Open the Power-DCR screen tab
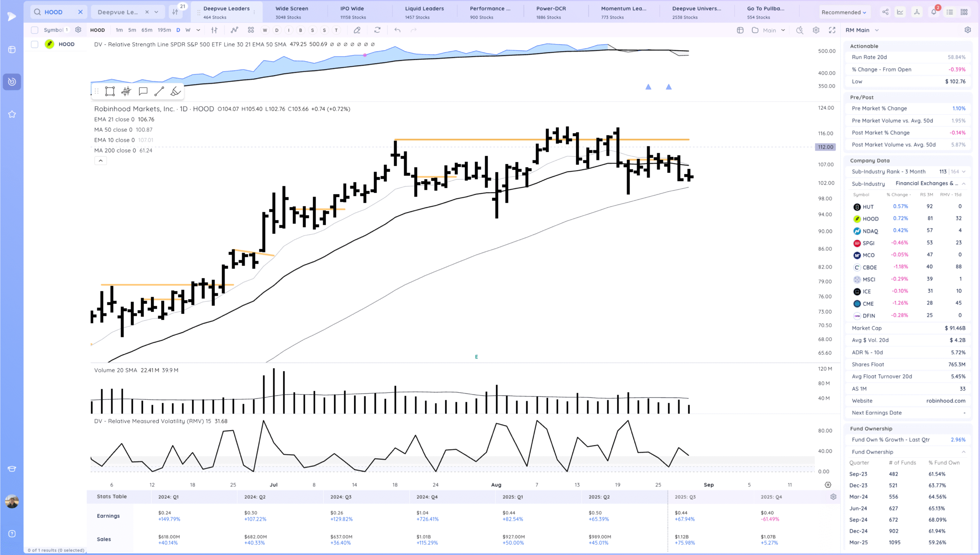 [x=550, y=12]
